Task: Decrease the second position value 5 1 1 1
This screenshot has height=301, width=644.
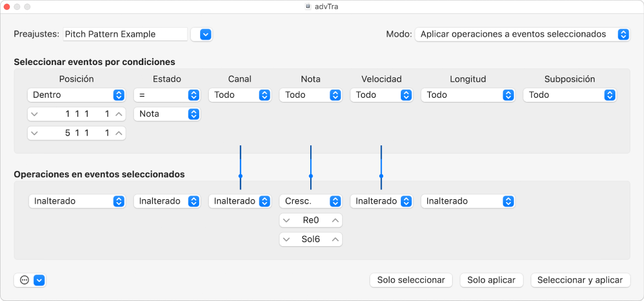Action: (34, 133)
